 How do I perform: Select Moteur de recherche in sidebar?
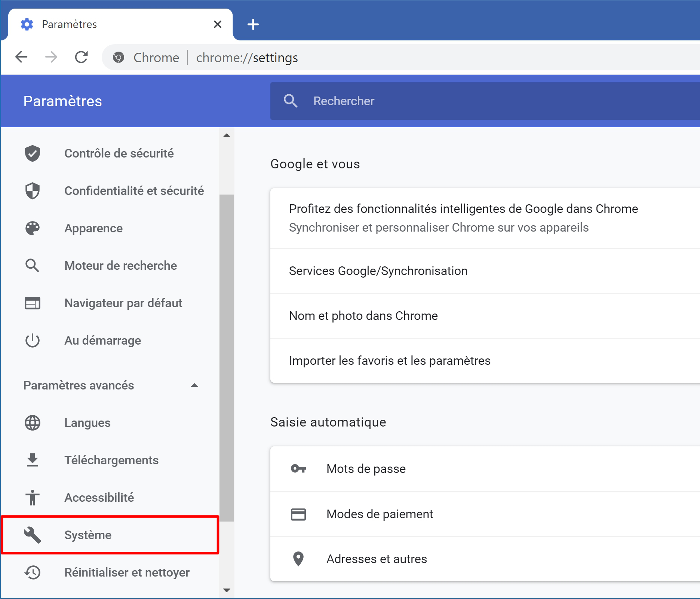110,266
